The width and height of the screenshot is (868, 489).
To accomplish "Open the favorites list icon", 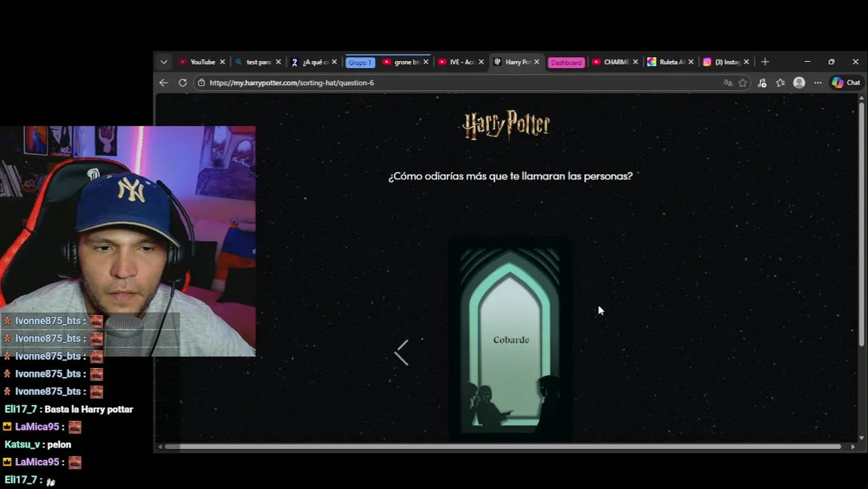I will pyautogui.click(x=780, y=83).
